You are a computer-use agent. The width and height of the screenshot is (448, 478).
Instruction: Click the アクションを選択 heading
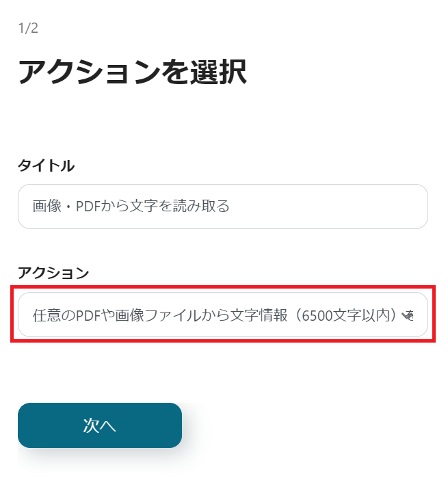pos(132,72)
